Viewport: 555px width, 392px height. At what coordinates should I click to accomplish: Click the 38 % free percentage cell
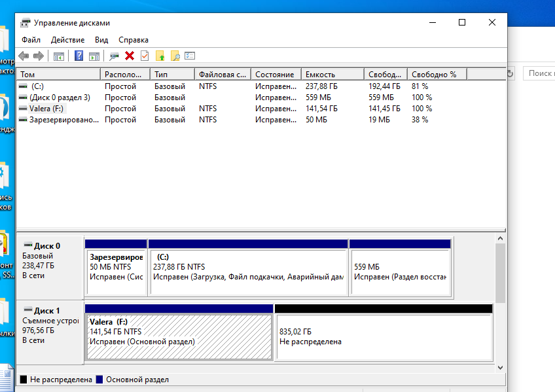[420, 120]
